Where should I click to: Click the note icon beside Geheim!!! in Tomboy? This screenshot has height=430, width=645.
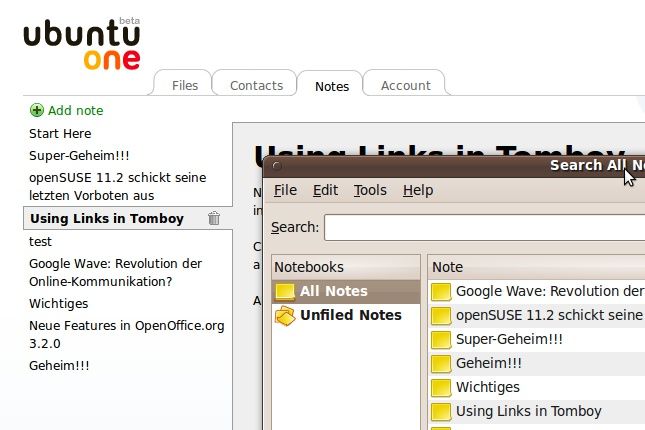[441, 364]
